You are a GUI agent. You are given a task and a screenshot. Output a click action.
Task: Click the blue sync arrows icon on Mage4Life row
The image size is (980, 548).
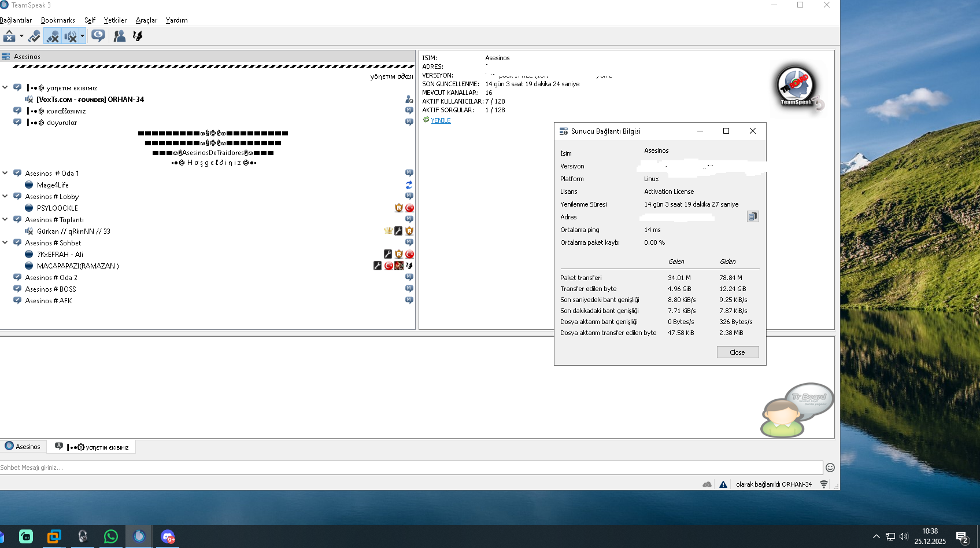pyautogui.click(x=409, y=185)
